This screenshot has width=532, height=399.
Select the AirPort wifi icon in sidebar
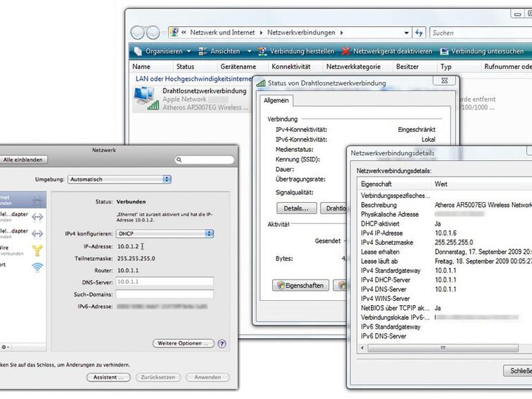(37, 267)
